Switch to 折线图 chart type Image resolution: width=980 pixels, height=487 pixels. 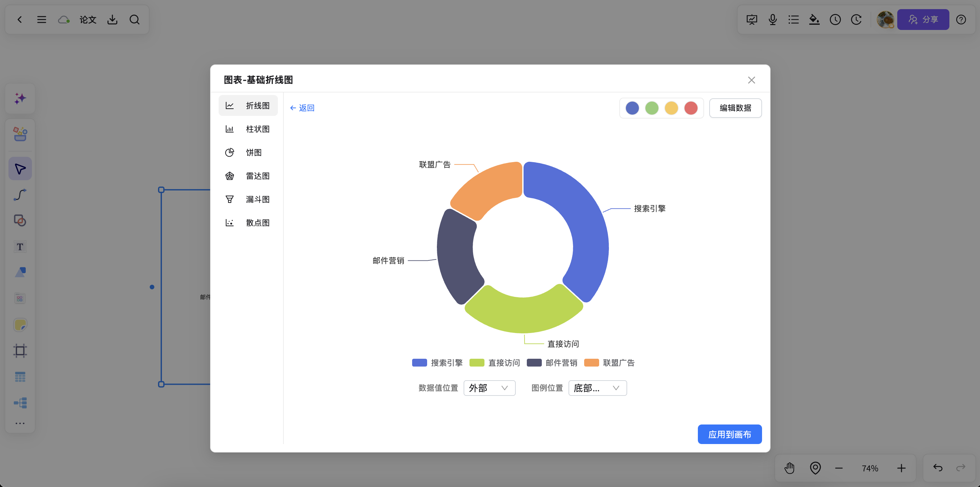[x=248, y=105]
